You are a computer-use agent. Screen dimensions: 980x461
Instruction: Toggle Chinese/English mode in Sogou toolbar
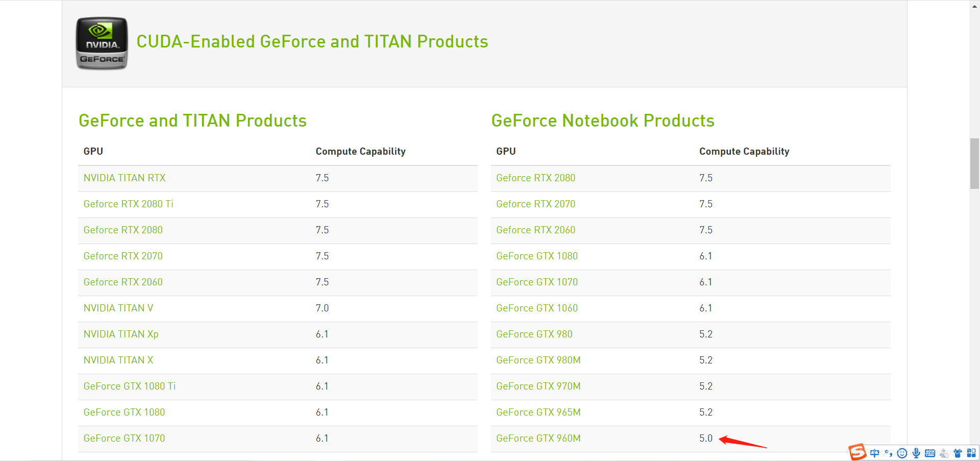pos(875,453)
